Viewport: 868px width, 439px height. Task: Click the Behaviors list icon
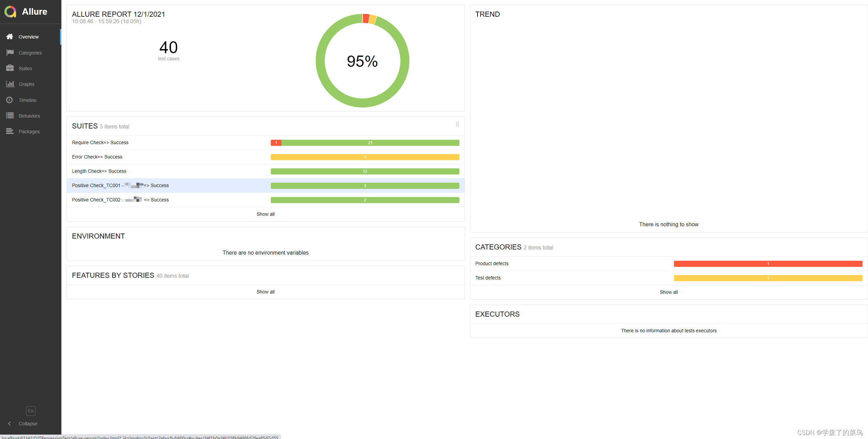[10, 116]
